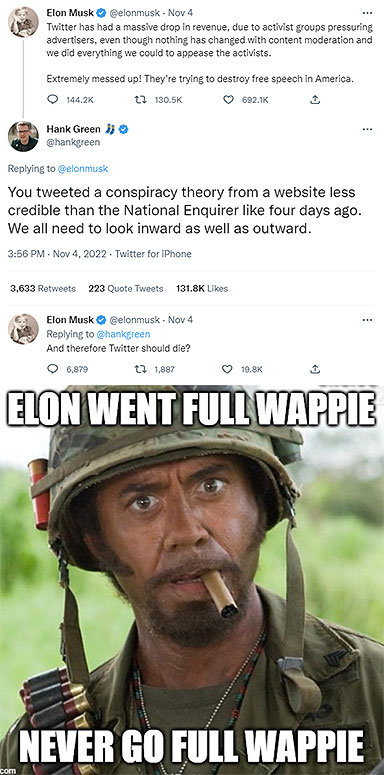Click share icon on Elon's top tweet

coord(315,100)
